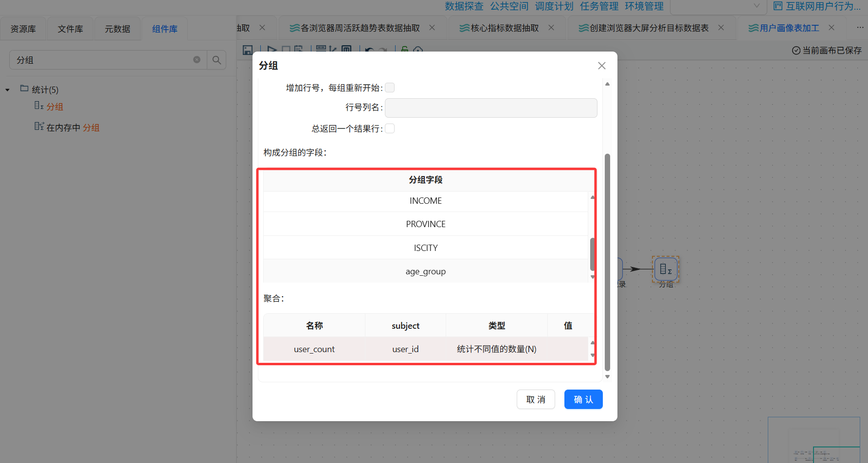
Task: Switch to 资源库 tab
Action: click(x=23, y=29)
